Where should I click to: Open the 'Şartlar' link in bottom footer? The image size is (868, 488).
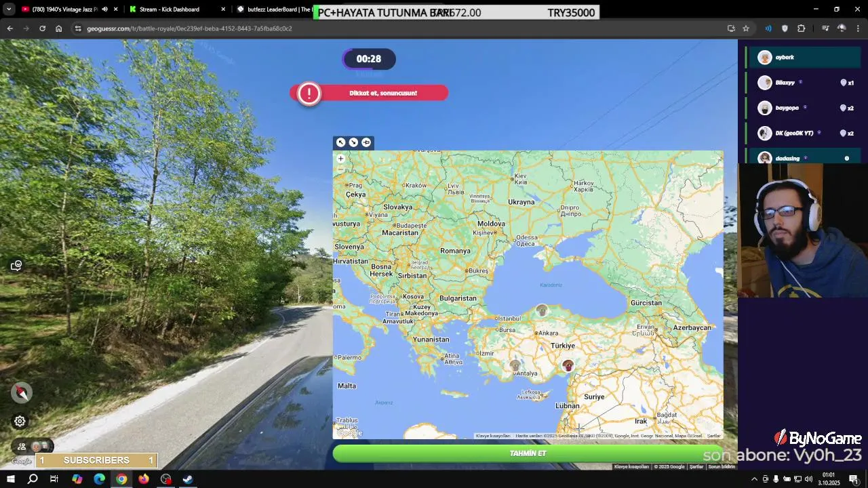(x=696, y=466)
